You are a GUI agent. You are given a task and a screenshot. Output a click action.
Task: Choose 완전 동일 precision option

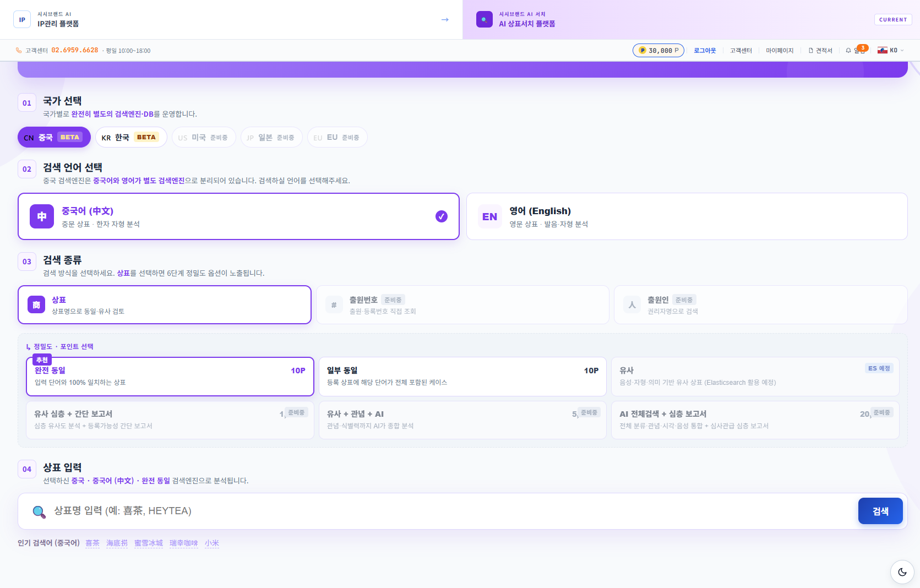pyautogui.click(x=170, y=377)
